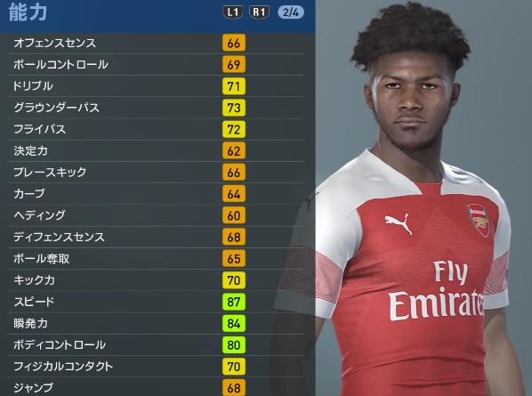Click the Fly Emirates sponsor text
This screenshot has height=396, width=532.
tap(437, 290)
